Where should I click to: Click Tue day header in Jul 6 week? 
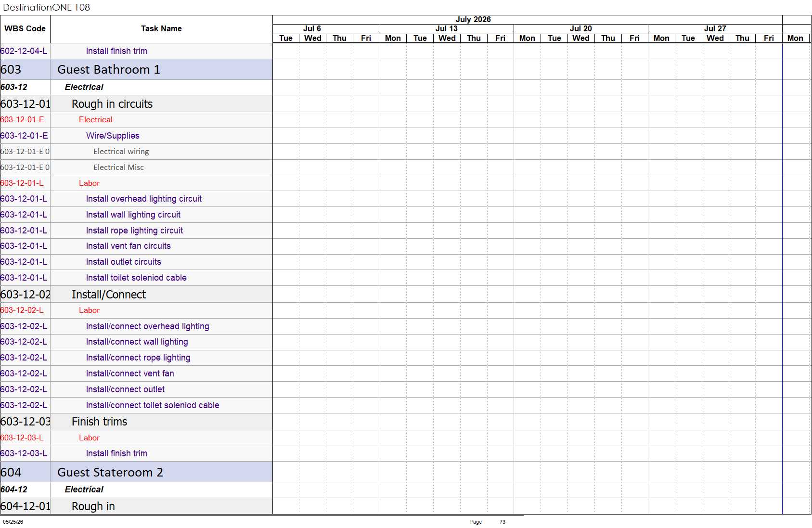pyautogui.click(x=286, y=38)
